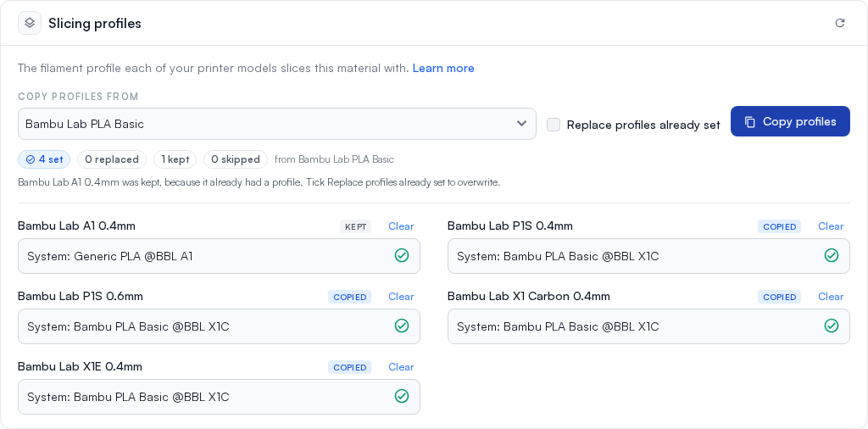Click the Bambu Lab X1E 0.4mm label

pyautogui.click(x=80, y=366)
